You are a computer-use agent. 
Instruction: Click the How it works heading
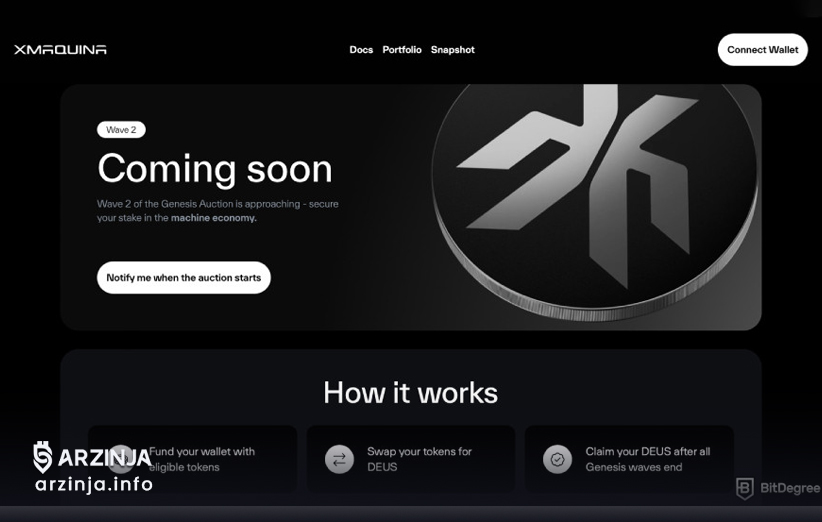(x=410, y=393)
